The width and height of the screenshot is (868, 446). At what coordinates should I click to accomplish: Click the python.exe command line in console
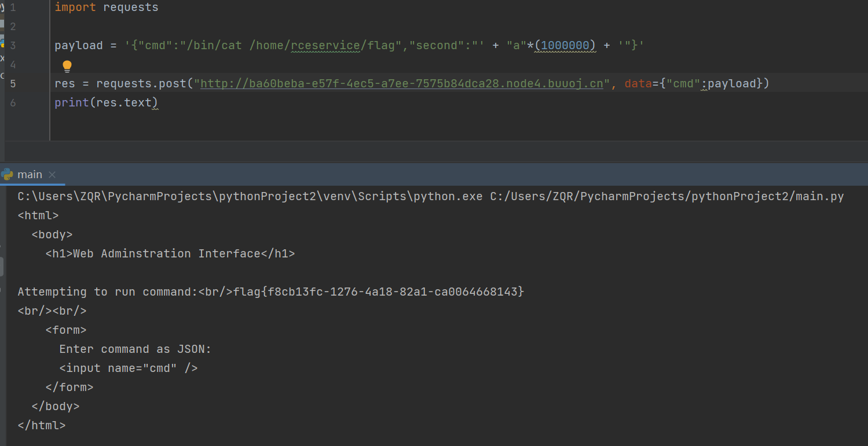431,196
